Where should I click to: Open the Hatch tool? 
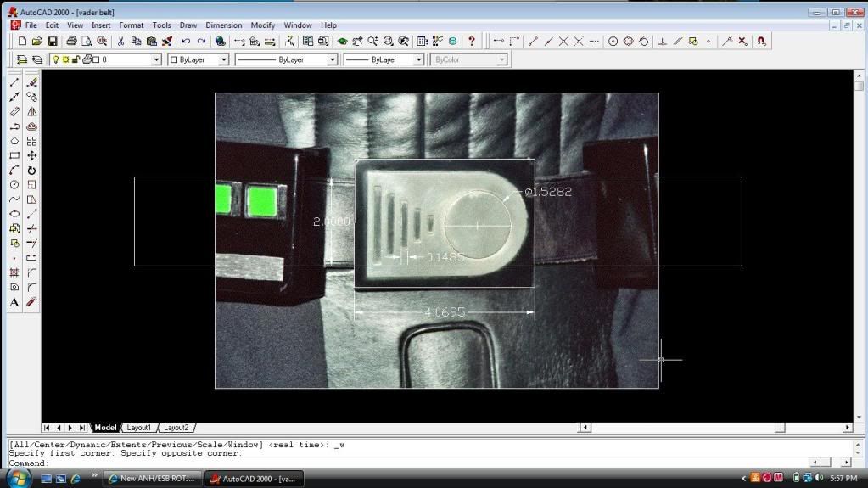[x=14, y=272]
